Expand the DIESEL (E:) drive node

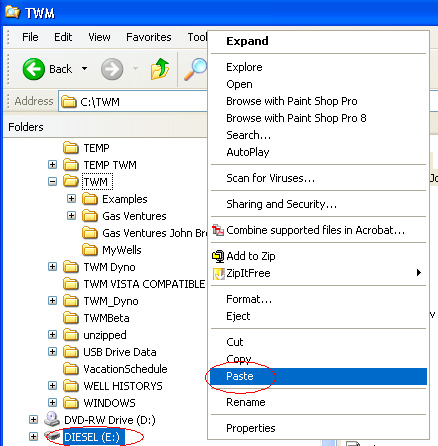[33, 437]
